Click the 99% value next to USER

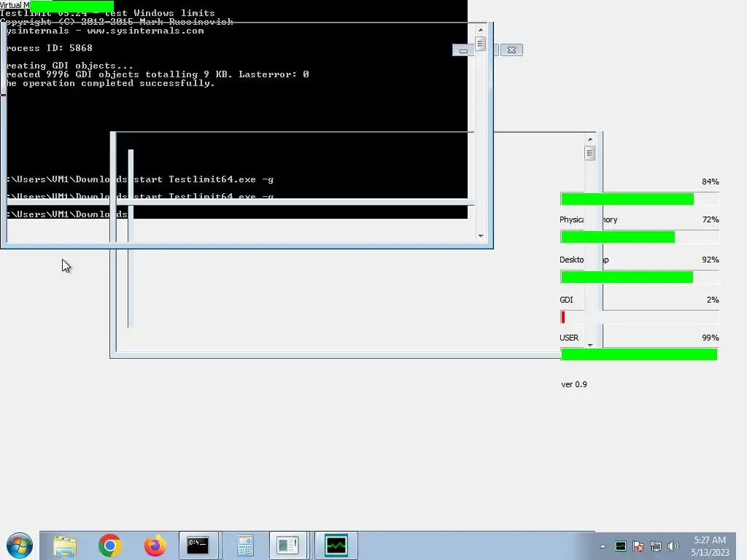[711, 338]
